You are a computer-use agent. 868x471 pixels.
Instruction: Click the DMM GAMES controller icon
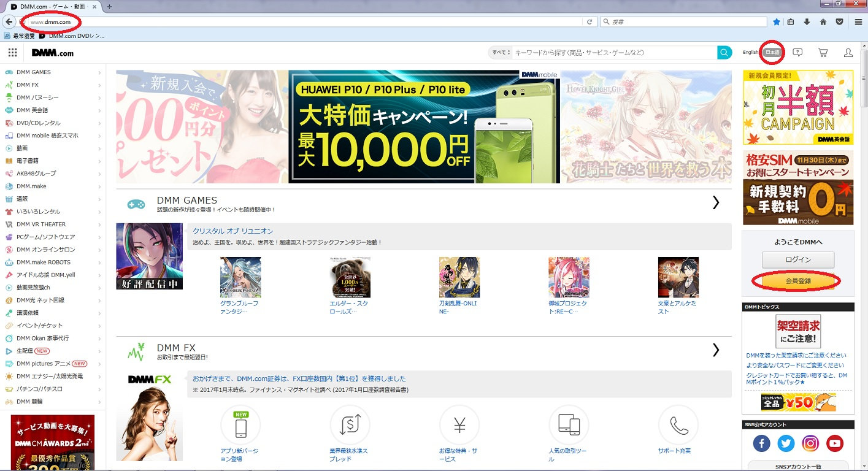coord(136,204)
